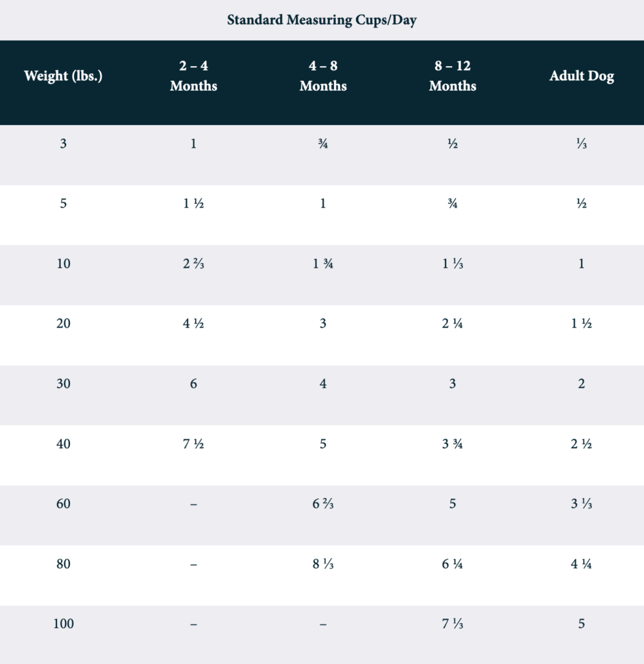Select the 8 ⅓ cups cell for 80 lbs
This screenshot has width=644, height=664.
(323, 564)
